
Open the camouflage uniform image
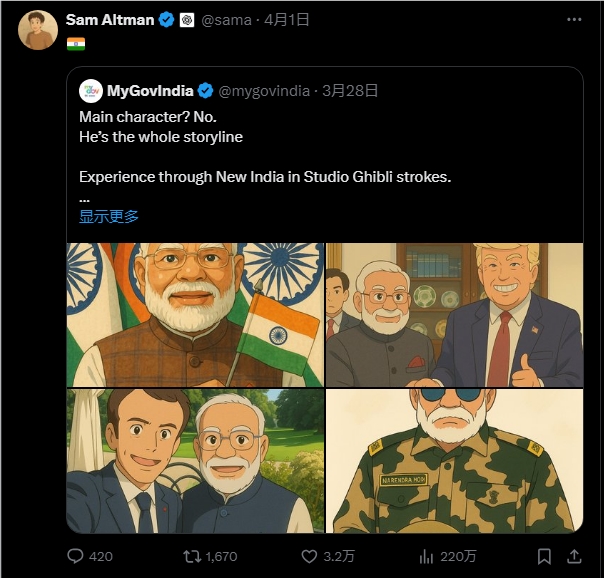point(454,461)
